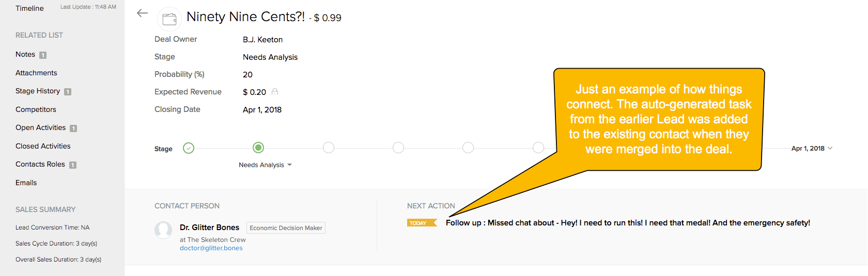Click the back arrow icon
This screenshot has width=868, height=276.
tap(143, 13)
